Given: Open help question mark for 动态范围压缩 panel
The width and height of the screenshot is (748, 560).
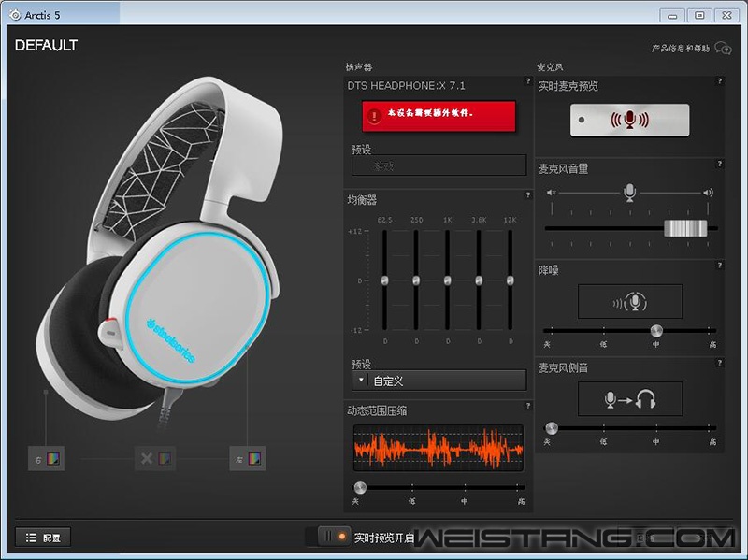Looking at the screenshot, I should 527,406.
